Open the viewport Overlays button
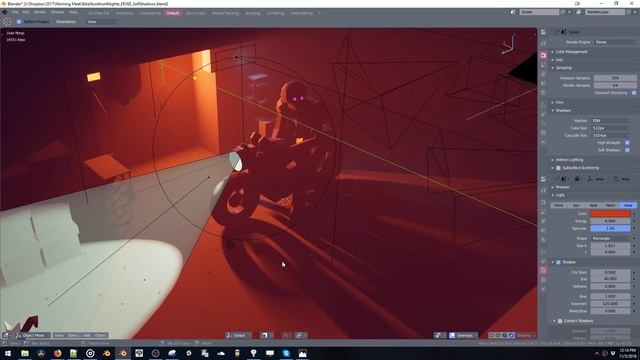Viewport: 640px width, 360px height. [463, 336]
